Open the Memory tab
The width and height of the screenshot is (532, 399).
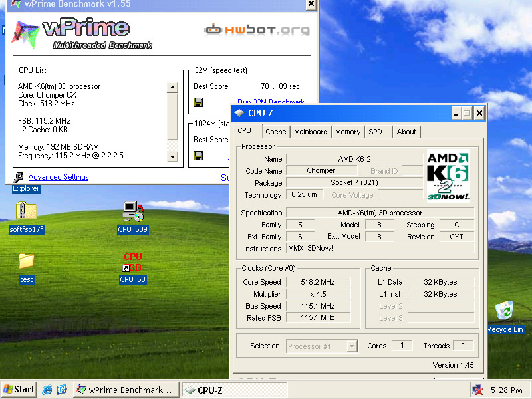click(x=348, y=132)
